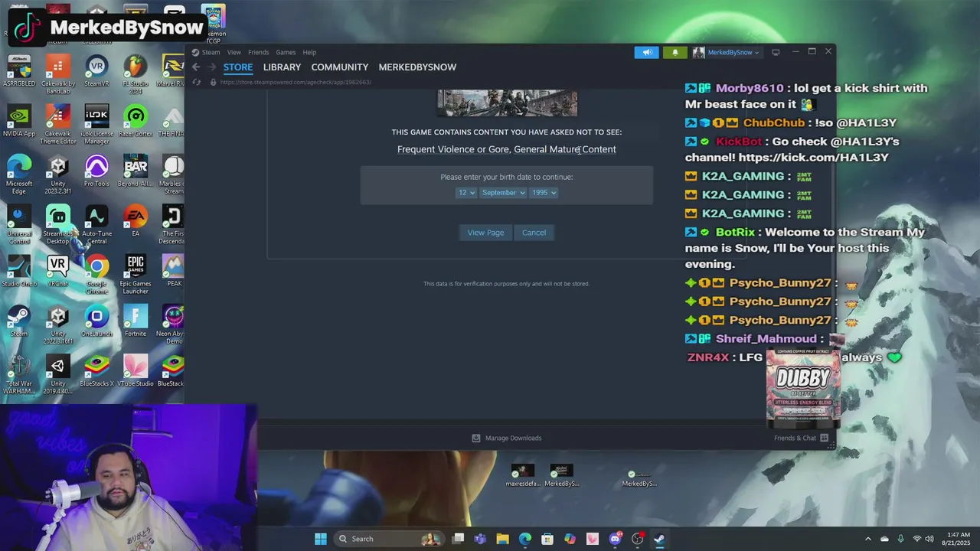Viewport: 980px width, 551px height.
Task: Open Discord from the taskbar
Action: point(615,539)
